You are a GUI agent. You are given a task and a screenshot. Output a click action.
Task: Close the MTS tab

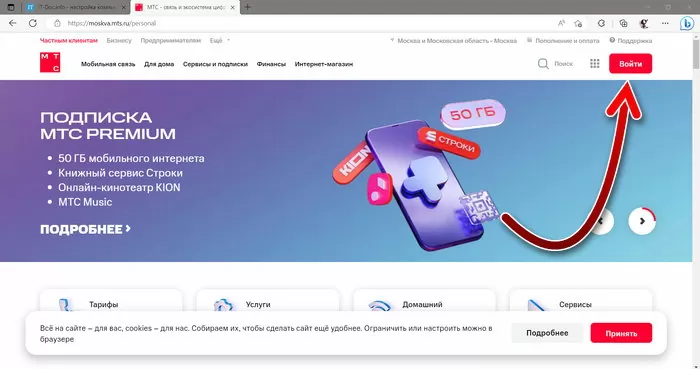233,7
